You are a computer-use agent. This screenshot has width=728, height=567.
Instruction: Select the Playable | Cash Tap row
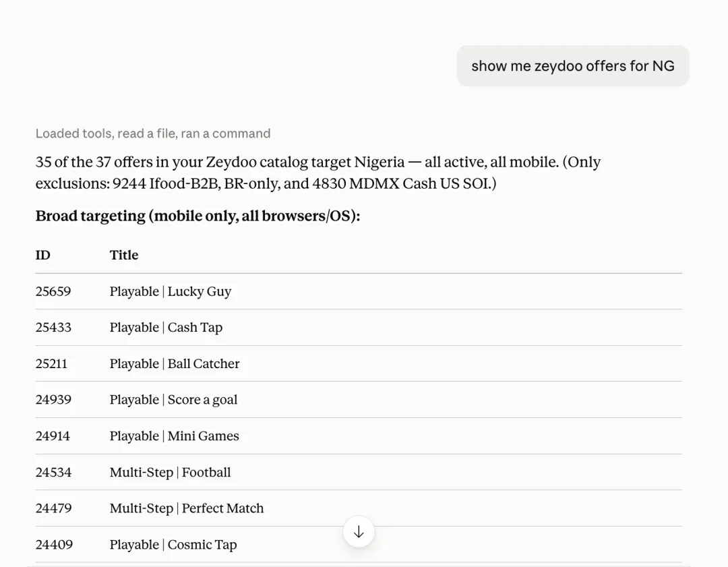pyautogui.click(x=359, y=328)
